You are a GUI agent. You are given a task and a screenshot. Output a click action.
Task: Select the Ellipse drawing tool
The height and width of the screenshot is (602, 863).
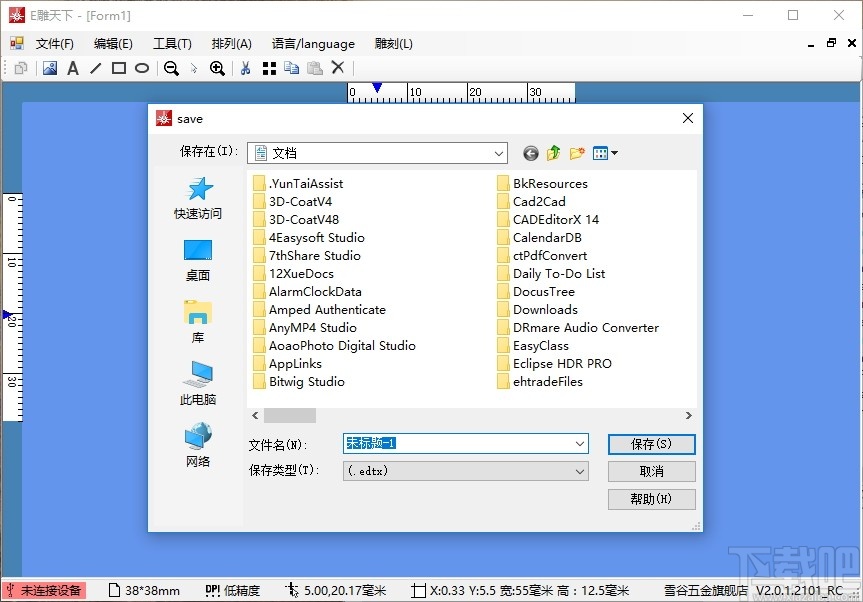[142, 67]
